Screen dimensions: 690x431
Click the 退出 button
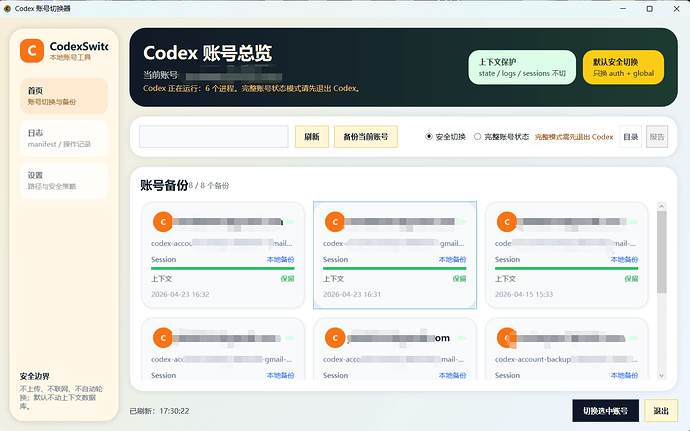(x=661, y=411)
